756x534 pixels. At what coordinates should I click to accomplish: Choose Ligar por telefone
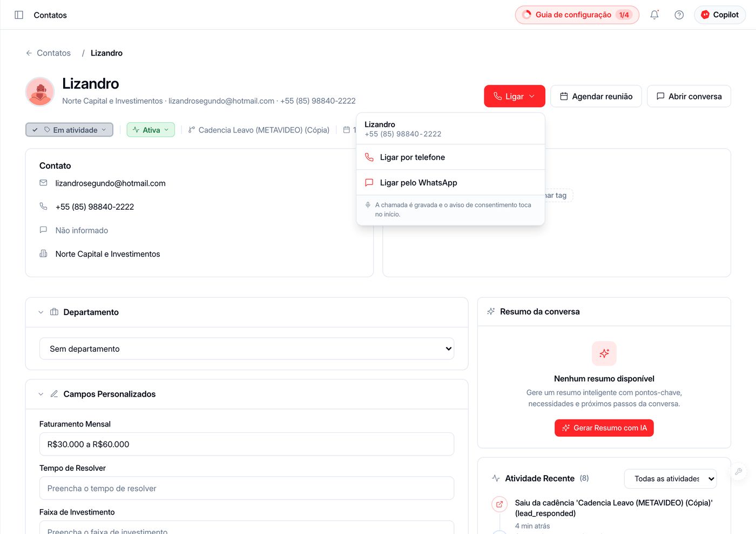pos(450,157)
